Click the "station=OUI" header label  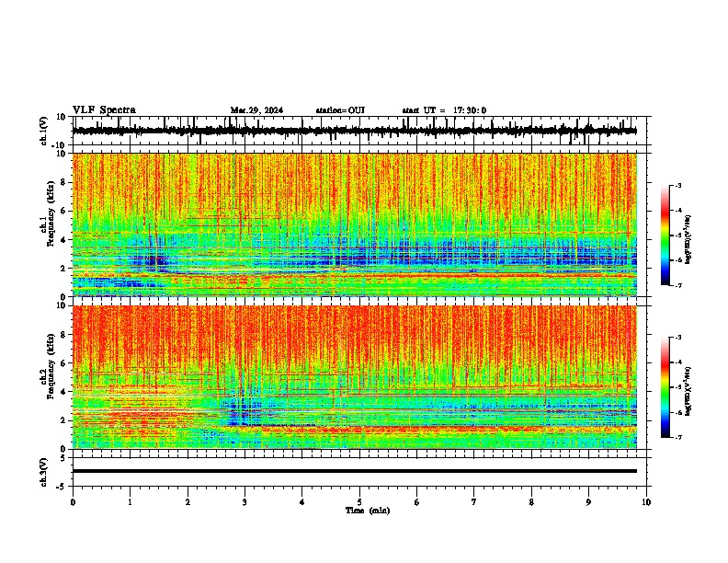click(340, 110)
